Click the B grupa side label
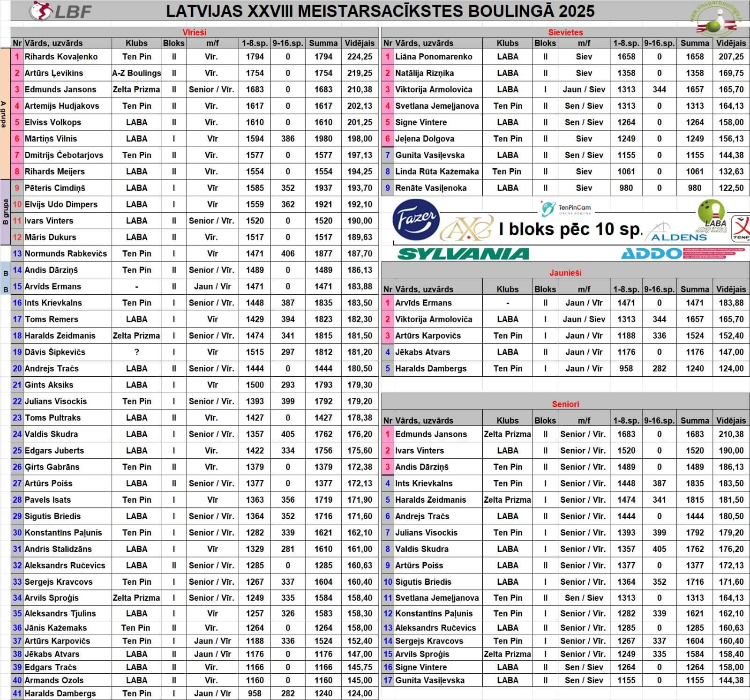Screen dimensions: 750x700 click(5, 212)
